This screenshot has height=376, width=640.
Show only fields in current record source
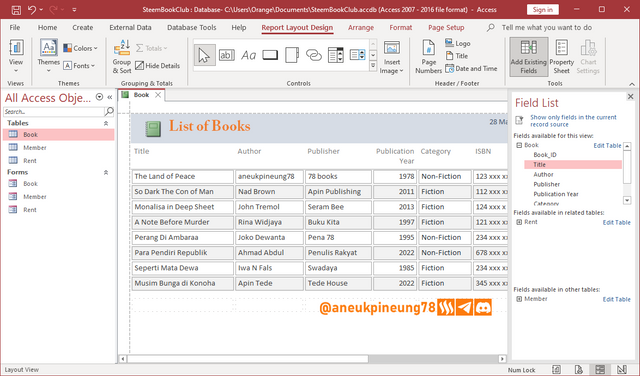573,120
